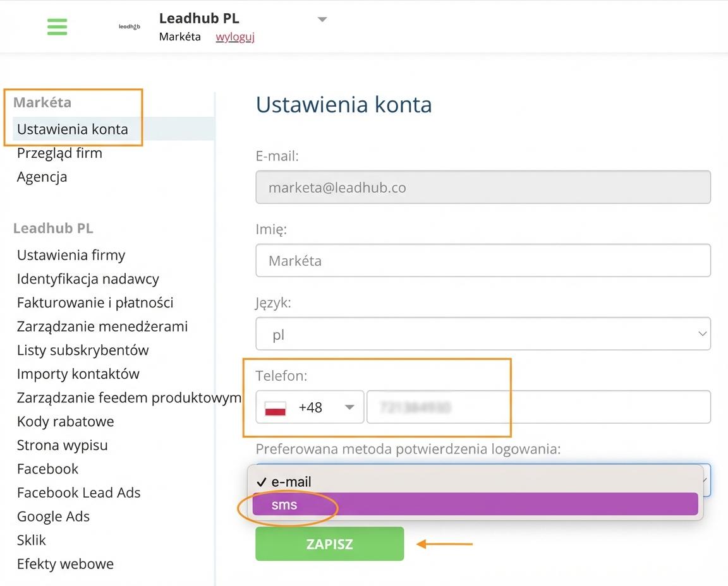Go to Importy kontaktów
Viewport: 728px width, 586px height.
[78, 374]
